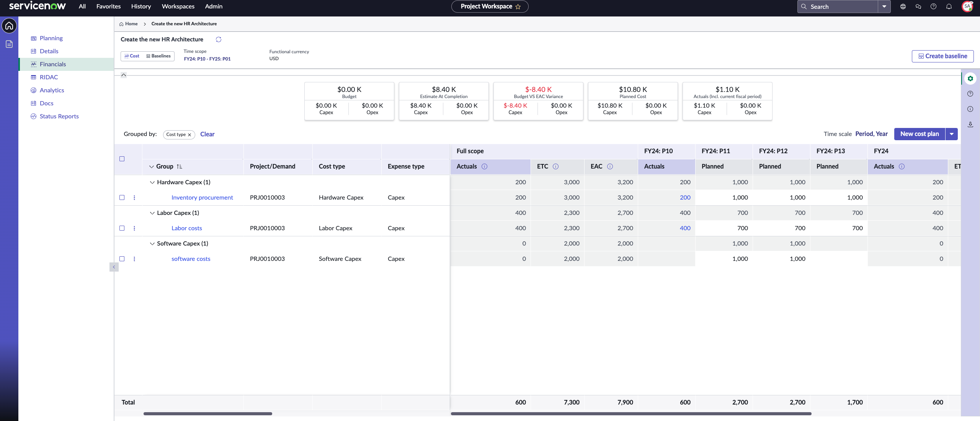Click the download export icon
This screenshot has height=421, width=980.
(970, 124)
